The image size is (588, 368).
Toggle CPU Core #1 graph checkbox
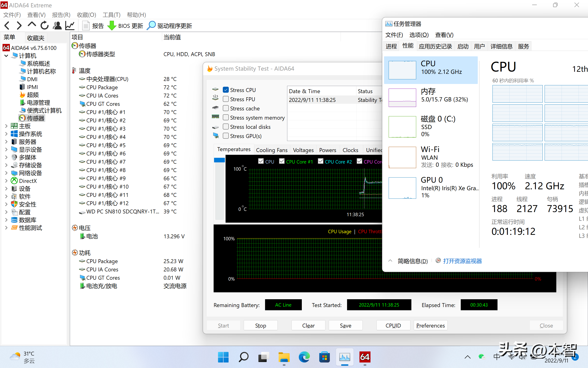(282, 161)
